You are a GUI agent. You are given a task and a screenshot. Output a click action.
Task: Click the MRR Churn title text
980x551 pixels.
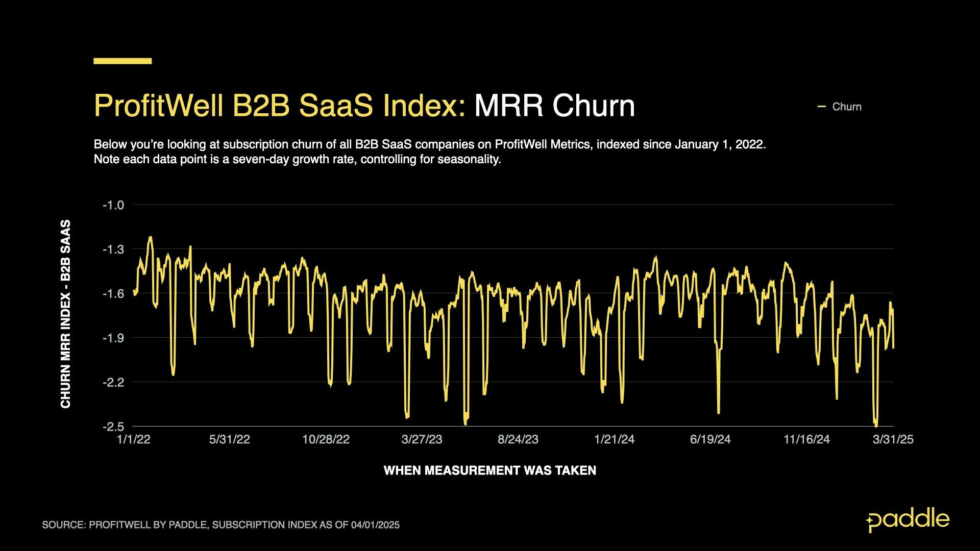point(554,106)
